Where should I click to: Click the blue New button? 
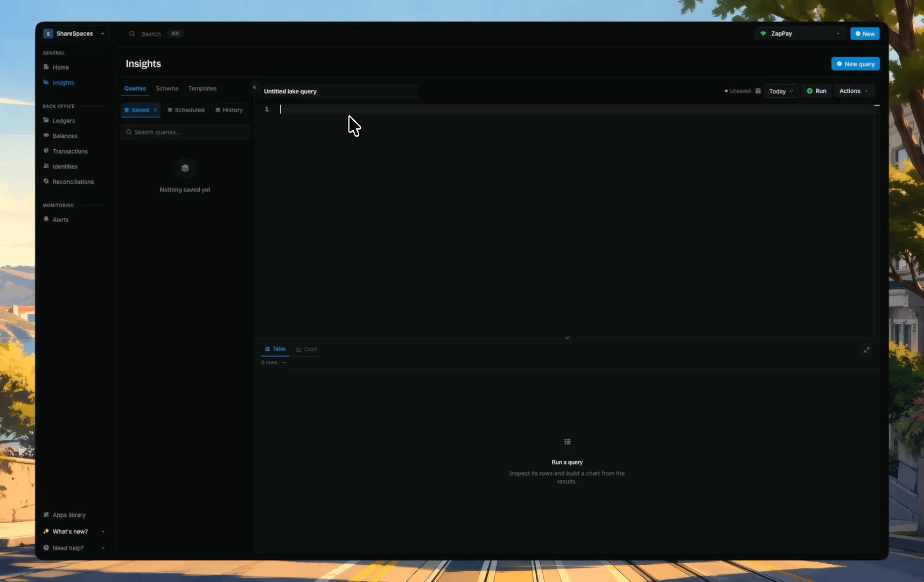click(865, 33)
